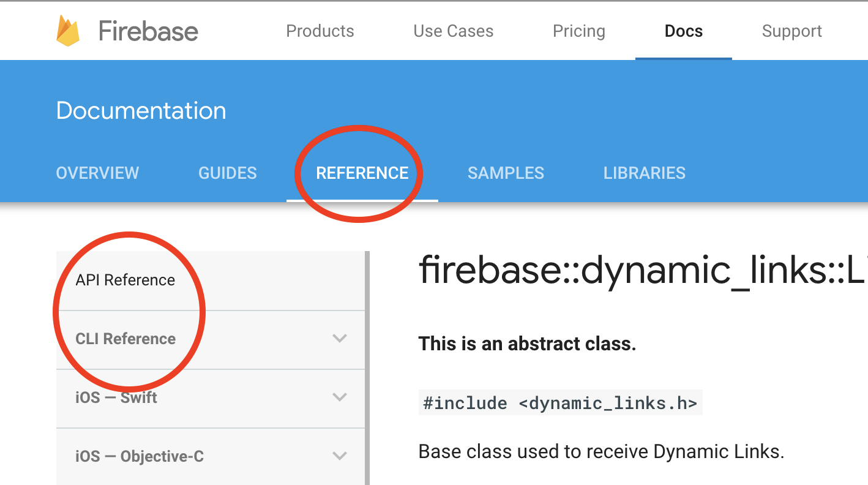Select the REFERENCE tab
868x485 pixels.
click(362, 173)
